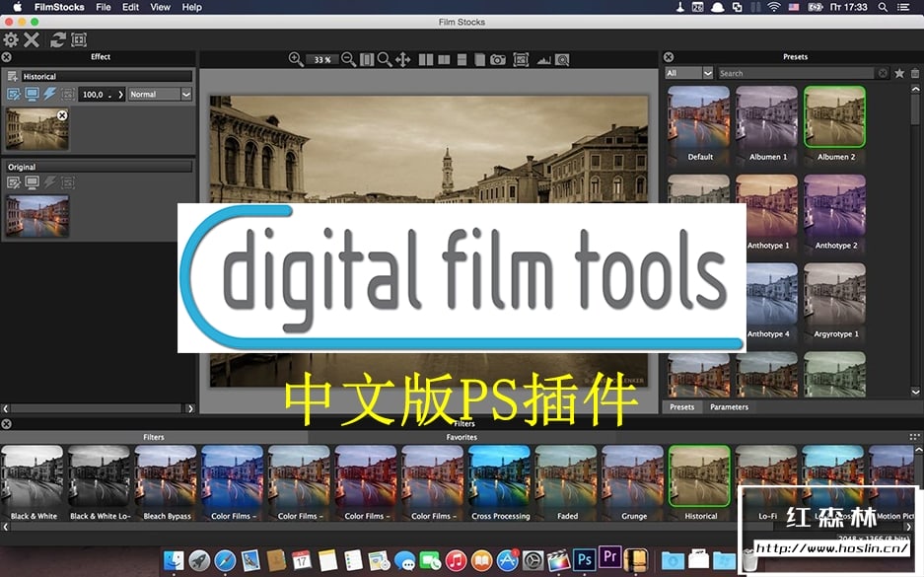Cancel with the X toolbar icon

(x=32, y=40)
